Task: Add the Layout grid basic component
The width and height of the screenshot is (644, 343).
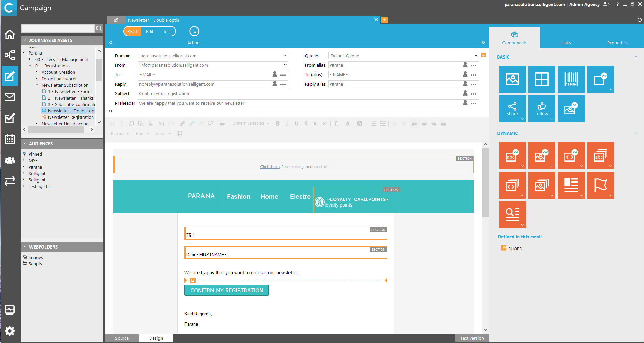Action: coord(541,79)
